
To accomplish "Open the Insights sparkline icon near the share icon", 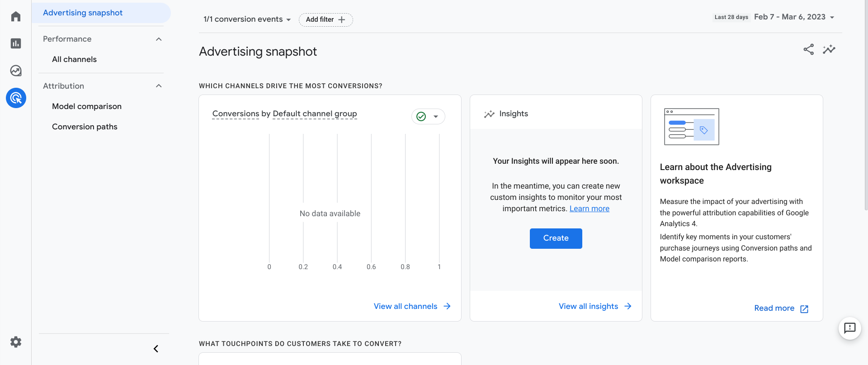I will [x=829, y=49].
